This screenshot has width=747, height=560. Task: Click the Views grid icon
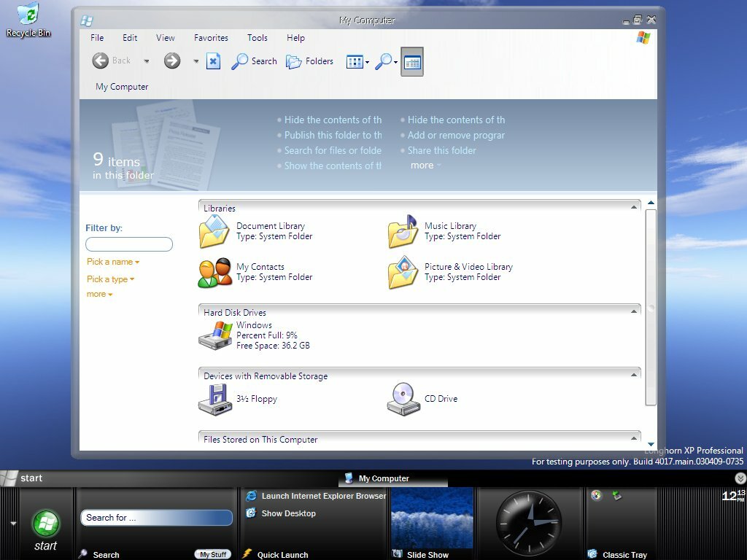[355, 62]
